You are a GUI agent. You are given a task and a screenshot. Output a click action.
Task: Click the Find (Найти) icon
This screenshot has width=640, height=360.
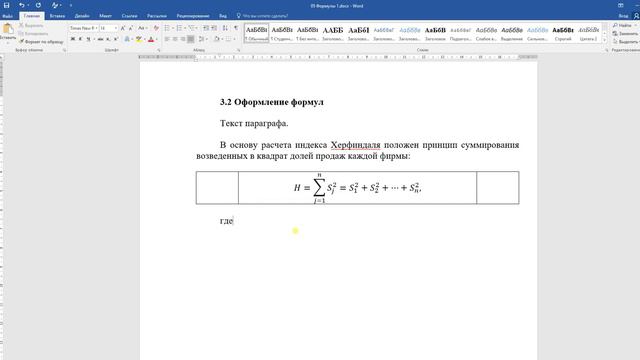(x=616, y=25)
